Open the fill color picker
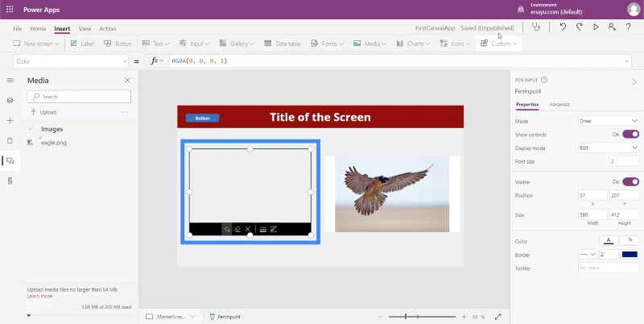644x324 pixels. tap(630, 241)
